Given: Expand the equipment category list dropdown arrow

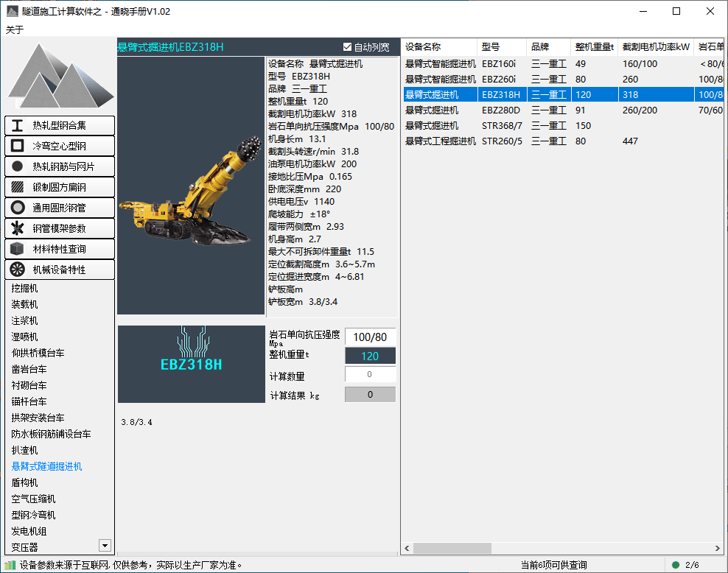Looking at the screenshot, I should click(x=105, y=546).
